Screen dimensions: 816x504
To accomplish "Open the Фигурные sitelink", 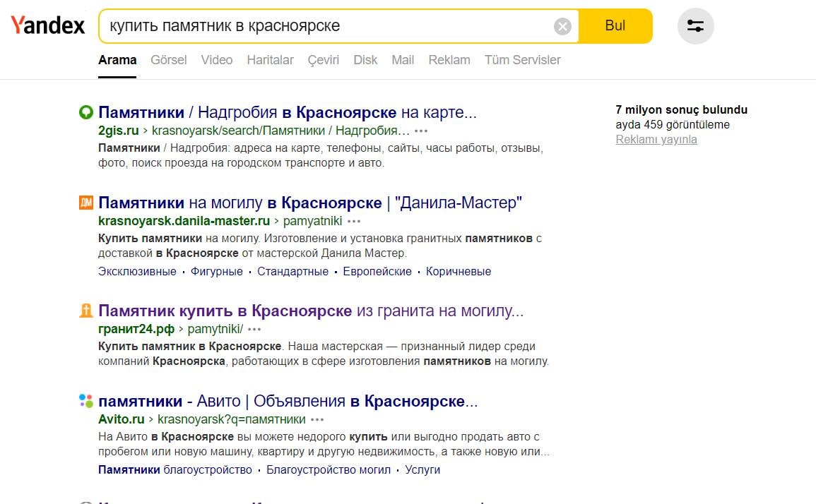I will click(216, 272).
